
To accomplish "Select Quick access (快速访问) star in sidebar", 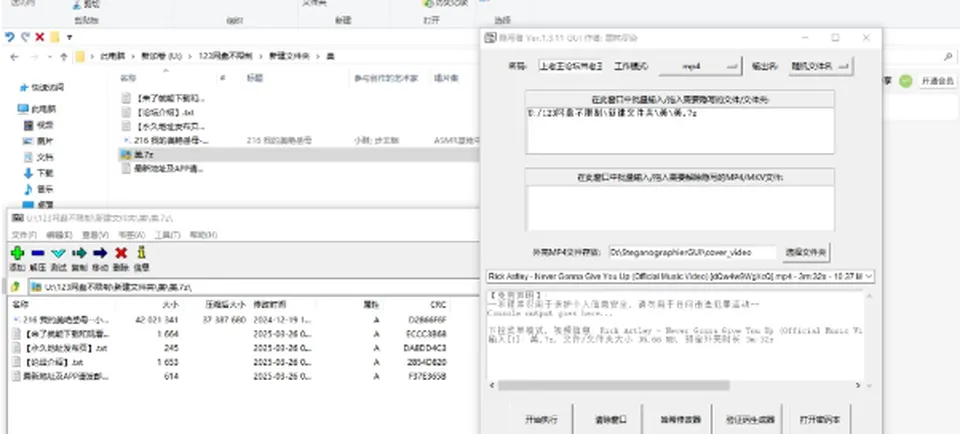I will point(41,88).
